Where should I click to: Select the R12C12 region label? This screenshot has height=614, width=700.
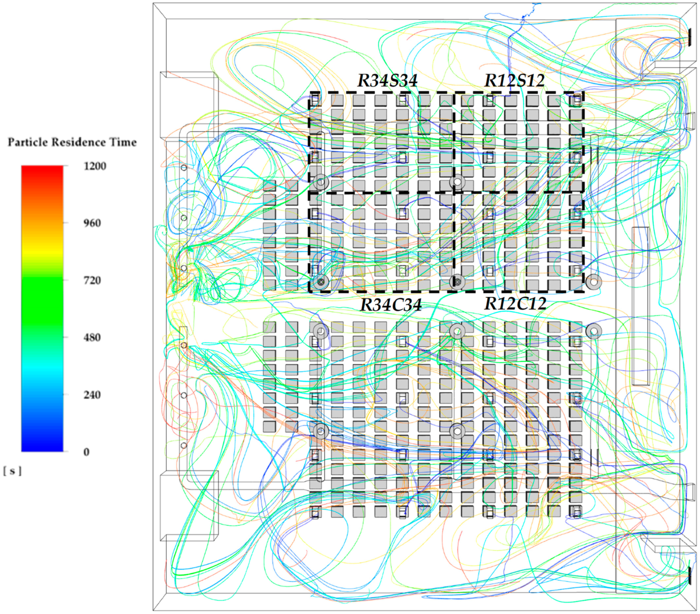[515, 304]
